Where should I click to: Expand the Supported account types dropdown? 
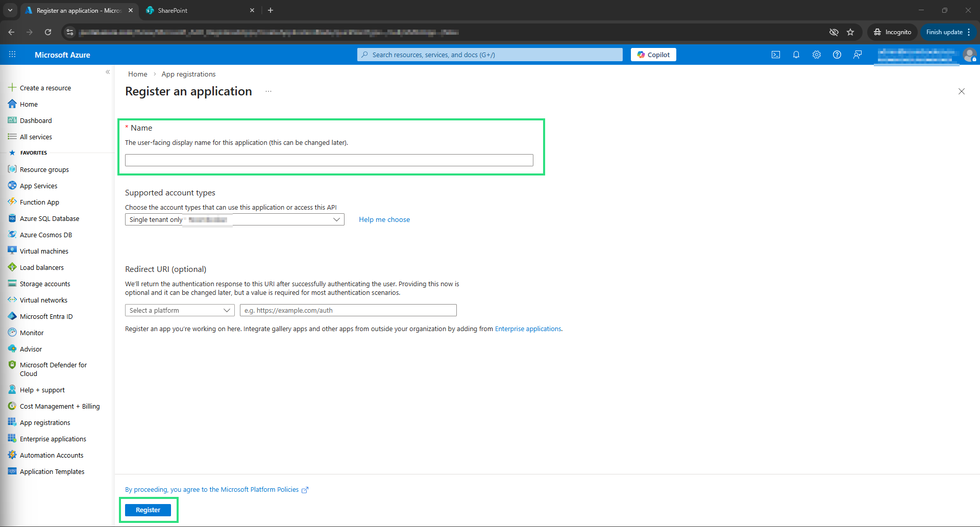click(234, 219)
